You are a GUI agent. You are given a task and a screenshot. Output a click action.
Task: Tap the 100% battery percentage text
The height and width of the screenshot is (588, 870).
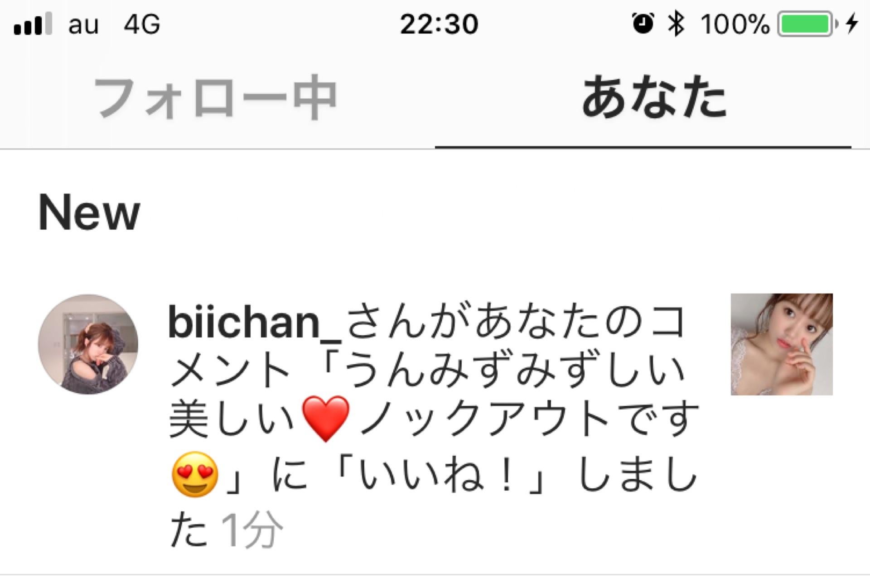pos(735,24)
